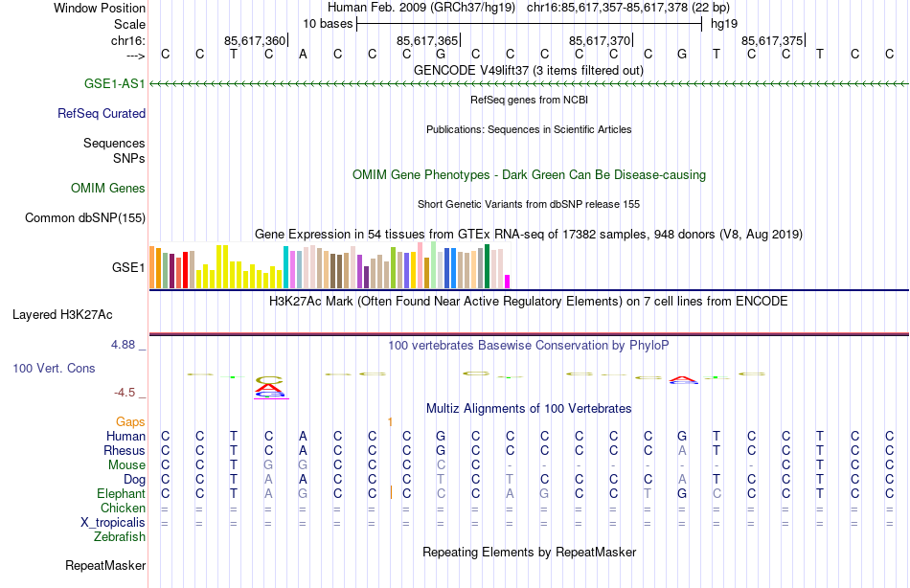Click the H3K27Ac Mark track title
Image resolution: width=910 pixels, height=588 pixels.
pyautogui.click(x=529, y=302)
